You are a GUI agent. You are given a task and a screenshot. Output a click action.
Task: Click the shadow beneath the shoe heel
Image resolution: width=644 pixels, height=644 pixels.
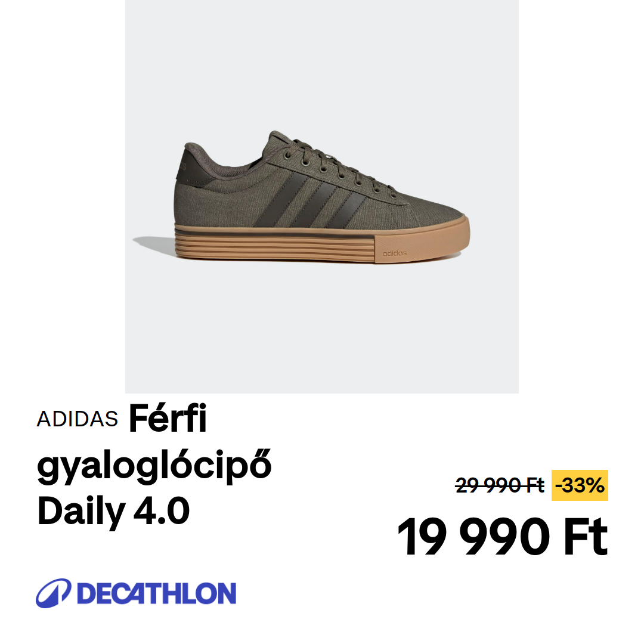click(x=154, y=245)
